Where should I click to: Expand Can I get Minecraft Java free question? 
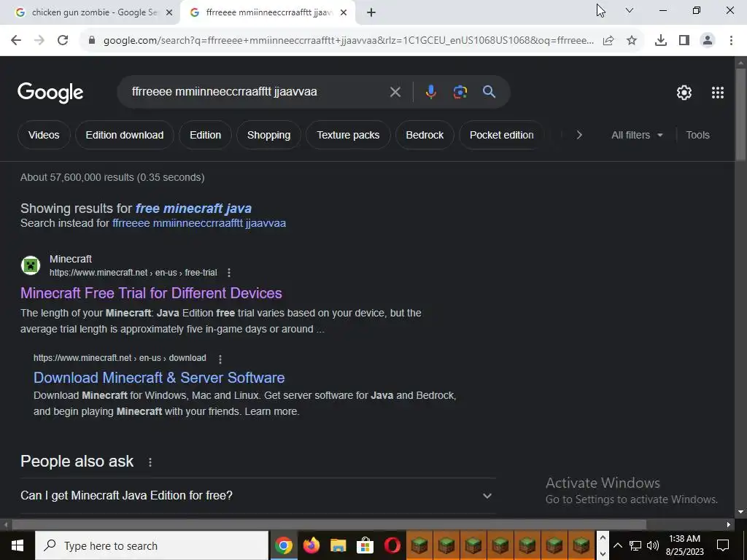click(x=258, y=496)
